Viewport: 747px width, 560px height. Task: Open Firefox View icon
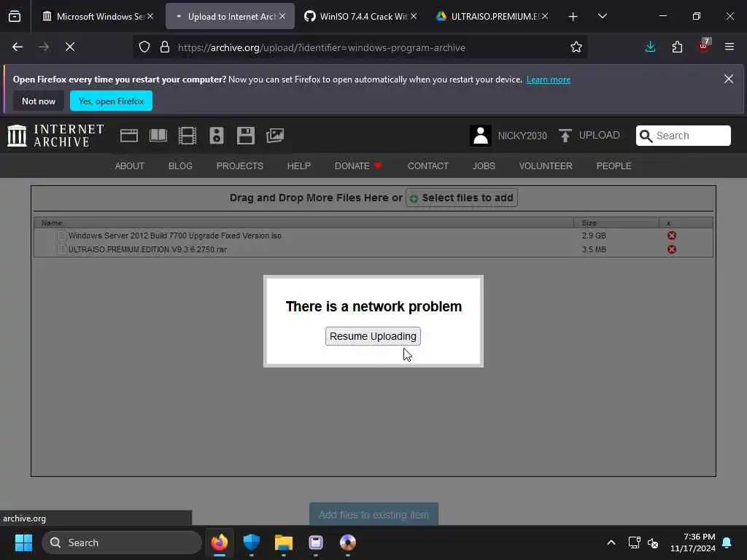point(15,17)
